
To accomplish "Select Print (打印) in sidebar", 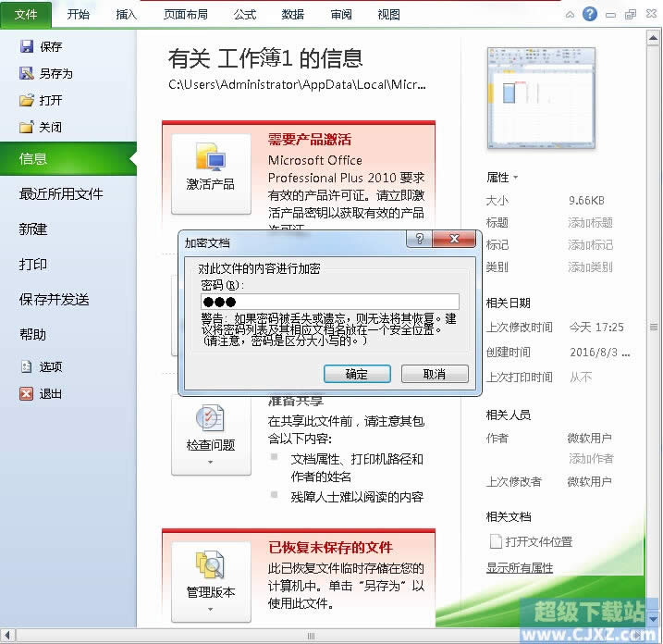I will 33,264.
